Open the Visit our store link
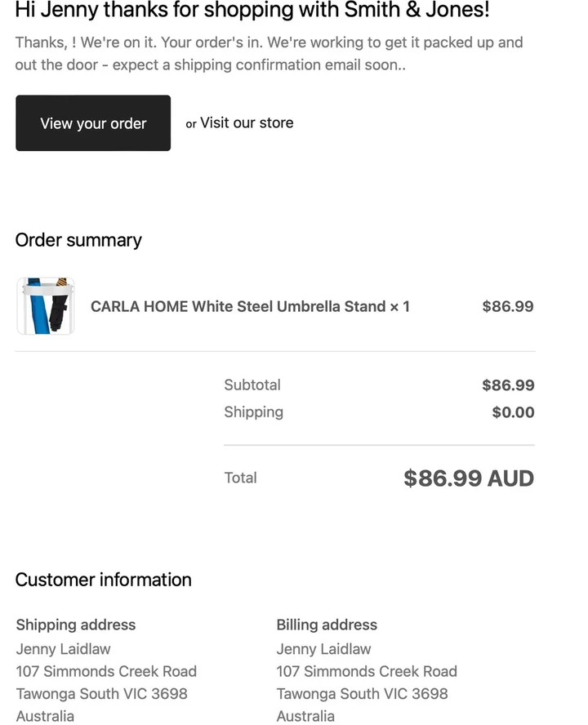Screen dimensions: 588x725 pyautogui.click(x=247, y=122)
